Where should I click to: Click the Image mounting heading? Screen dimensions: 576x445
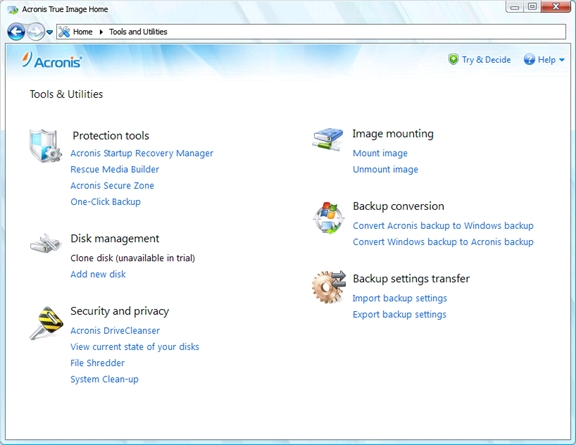point(393,134)
